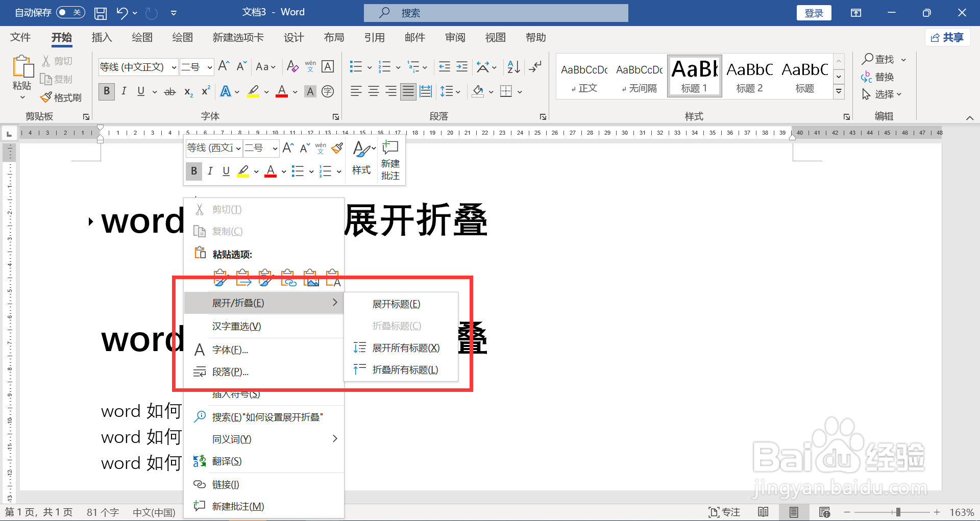Align text left in ribbon
980x521 pixels.
coord(356,91)
